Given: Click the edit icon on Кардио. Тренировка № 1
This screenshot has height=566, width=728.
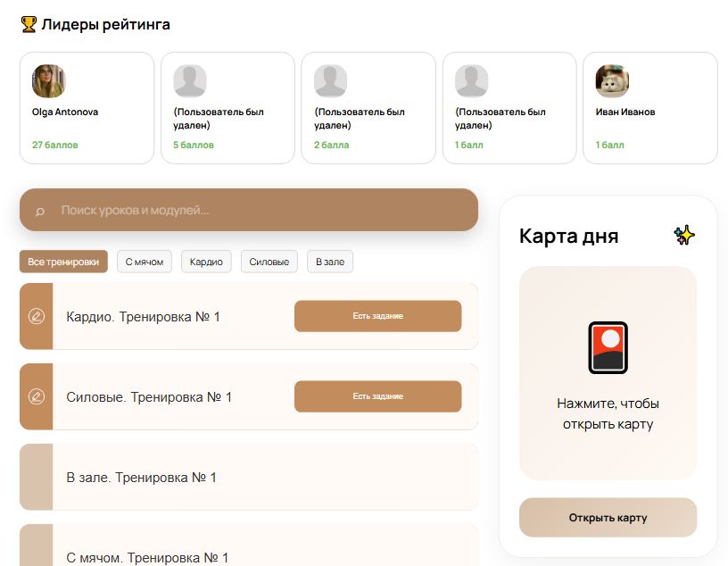Looking at the screenshot, I should pos(37,316).
